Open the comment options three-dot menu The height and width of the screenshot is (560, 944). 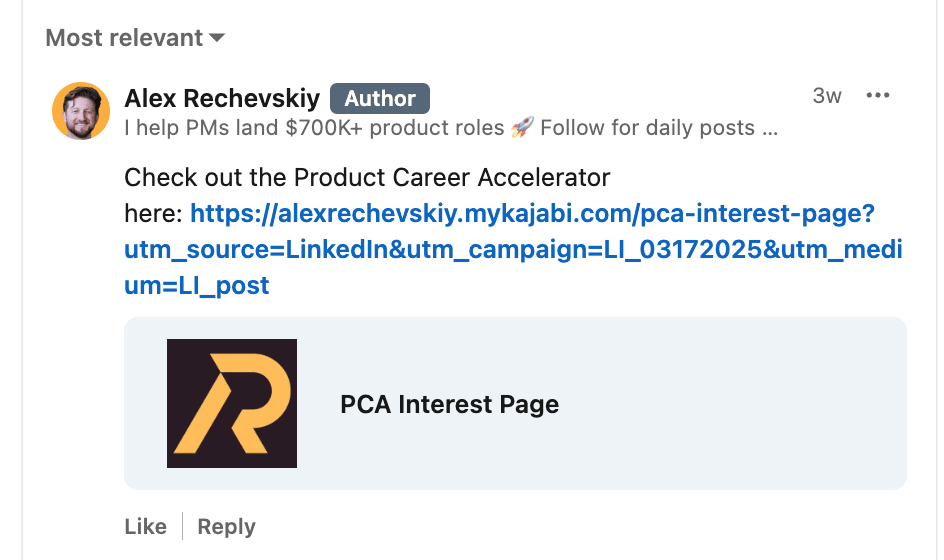coord(877,96)
